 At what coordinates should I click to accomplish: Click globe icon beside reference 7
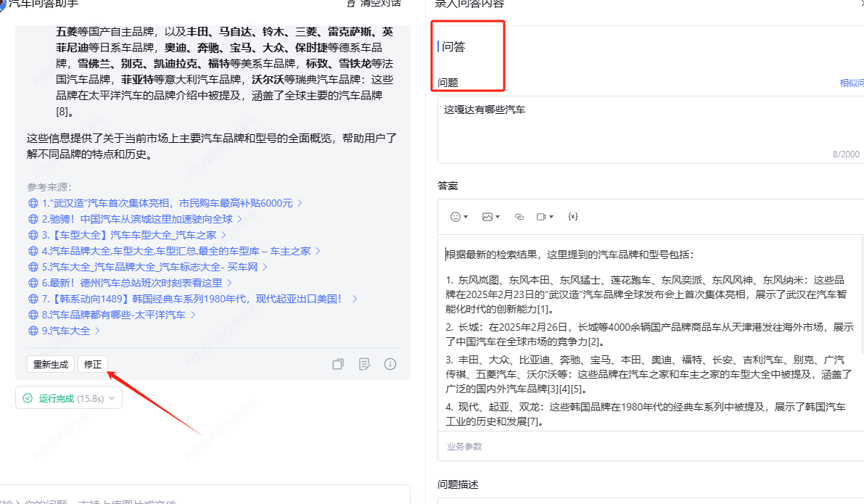click(x=33, y=299)
